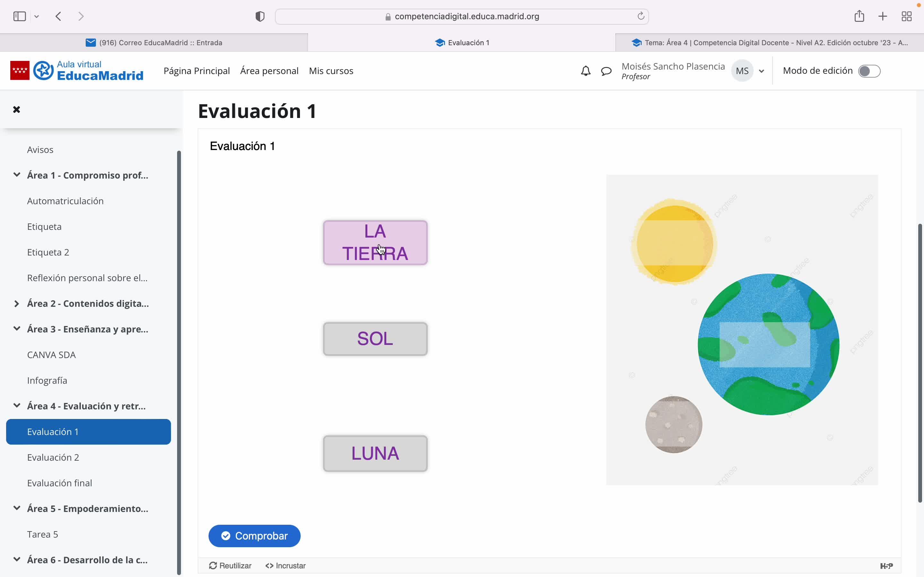Open user menu dropdown next to MS avatar
924x577 pixels.
761,71
